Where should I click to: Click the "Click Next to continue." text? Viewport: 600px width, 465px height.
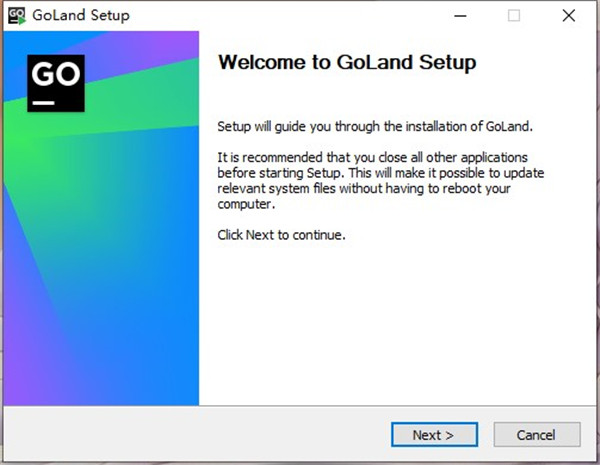coord(281,235)
